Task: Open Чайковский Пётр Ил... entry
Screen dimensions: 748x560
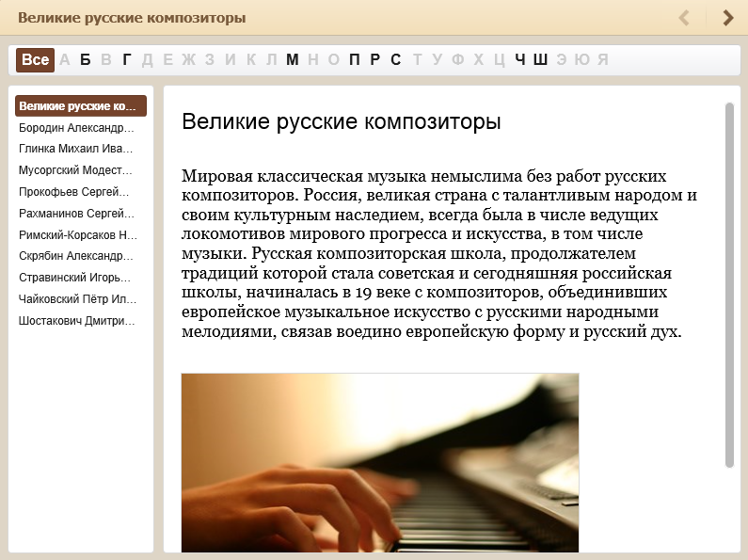Action: (x=78, y=299)
